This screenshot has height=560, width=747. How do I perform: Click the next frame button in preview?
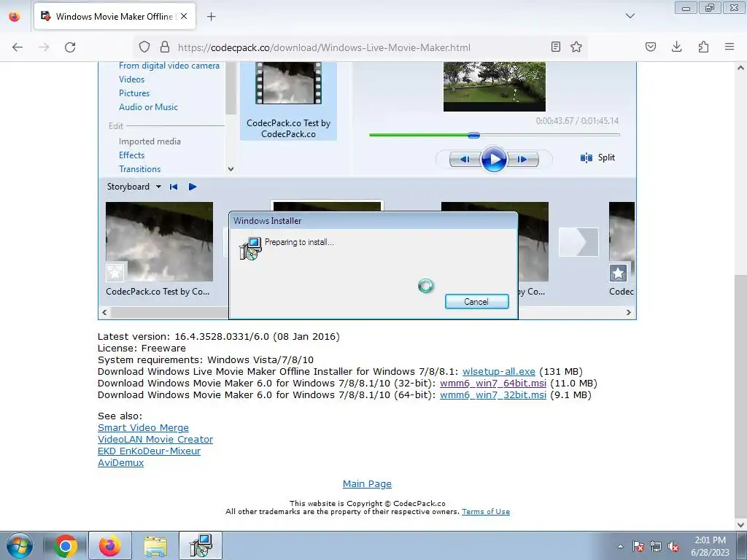click(522, 160)
